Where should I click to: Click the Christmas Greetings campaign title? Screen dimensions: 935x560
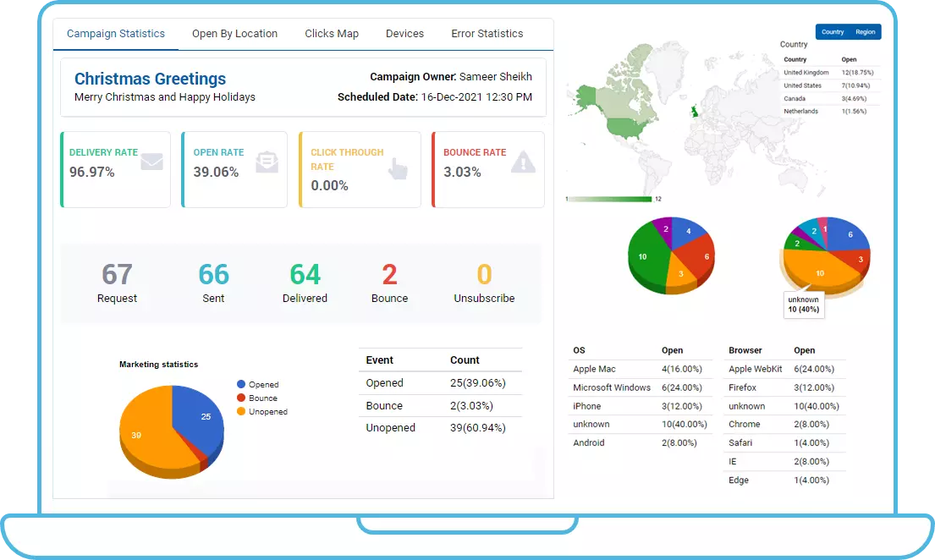tap(151, 79)
